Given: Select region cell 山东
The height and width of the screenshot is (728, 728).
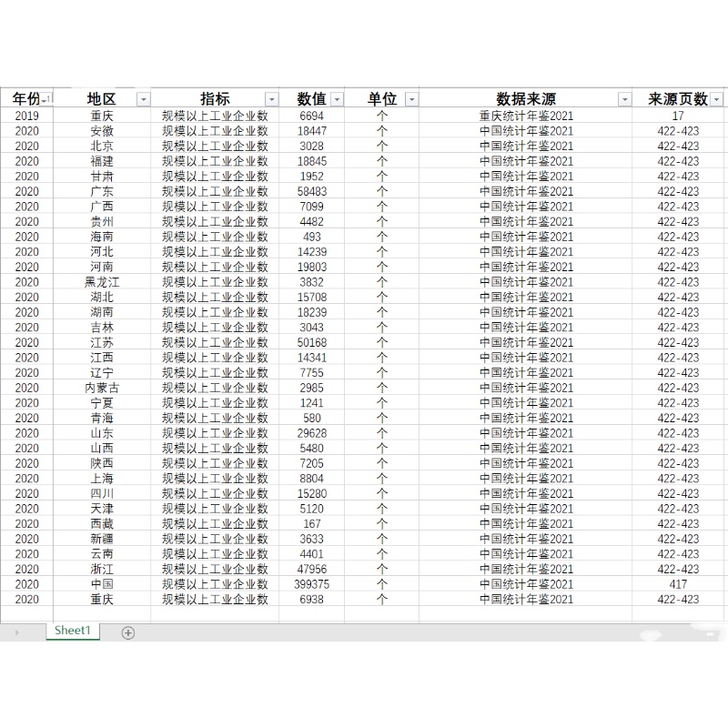Looking at the screenshot, I should click(x=102, y=433).
